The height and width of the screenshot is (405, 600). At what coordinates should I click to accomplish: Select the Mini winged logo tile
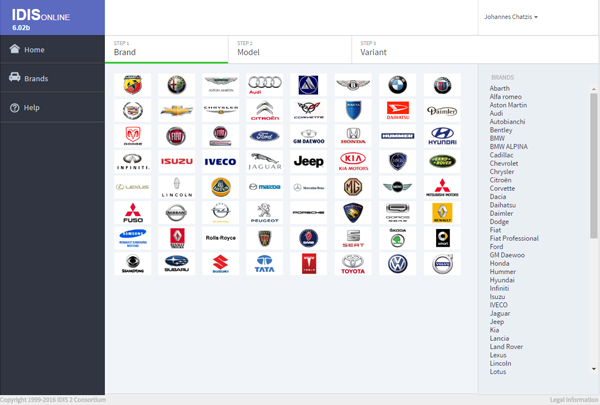point(397,187)
